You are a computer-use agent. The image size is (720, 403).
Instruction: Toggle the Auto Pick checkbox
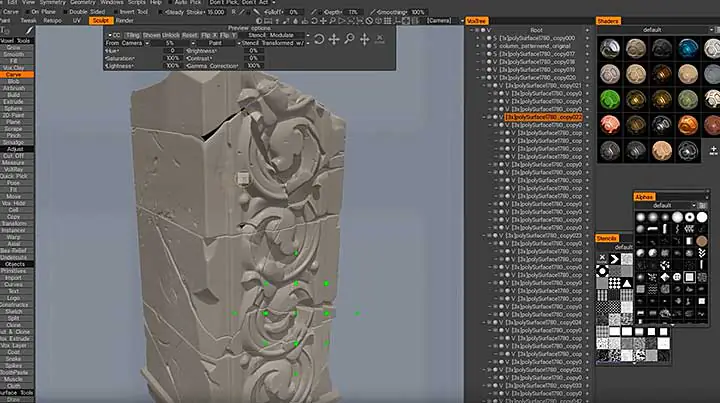[169, 2]
